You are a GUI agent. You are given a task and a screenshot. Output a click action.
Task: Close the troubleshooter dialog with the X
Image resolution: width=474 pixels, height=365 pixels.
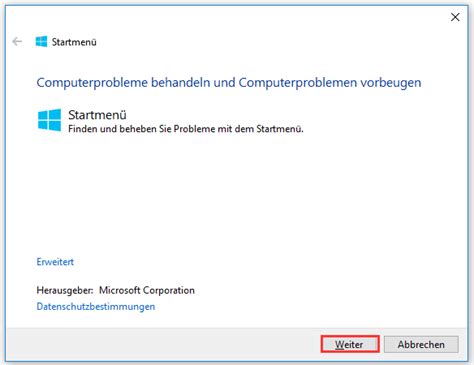pos(455,17)
